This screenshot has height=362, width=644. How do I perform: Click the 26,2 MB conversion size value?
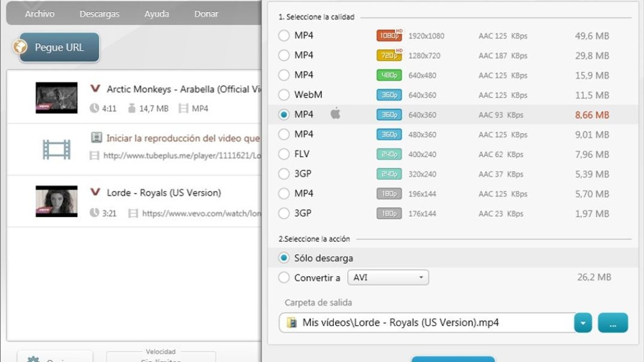[594, 277]
